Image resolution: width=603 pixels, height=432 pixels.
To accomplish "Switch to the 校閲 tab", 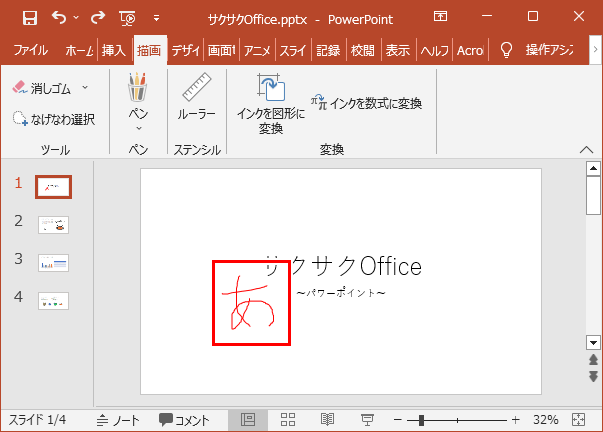I will pyautogui.click(x=363, y=50).
